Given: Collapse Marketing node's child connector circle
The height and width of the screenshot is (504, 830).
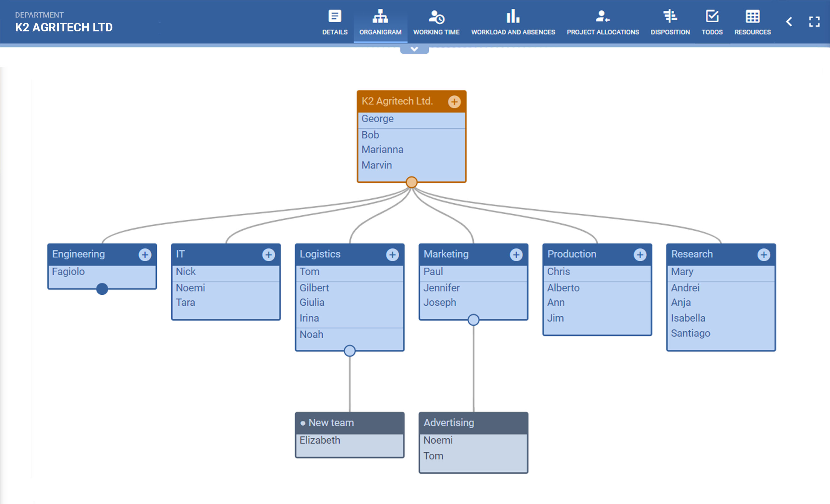Looking at the screenshot, I should 473,320.
